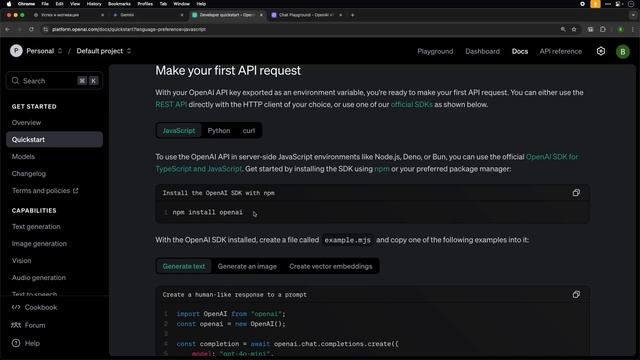Close the Gemini tab
The height and width of the screenshot is (360, 640).
(182, 15)
